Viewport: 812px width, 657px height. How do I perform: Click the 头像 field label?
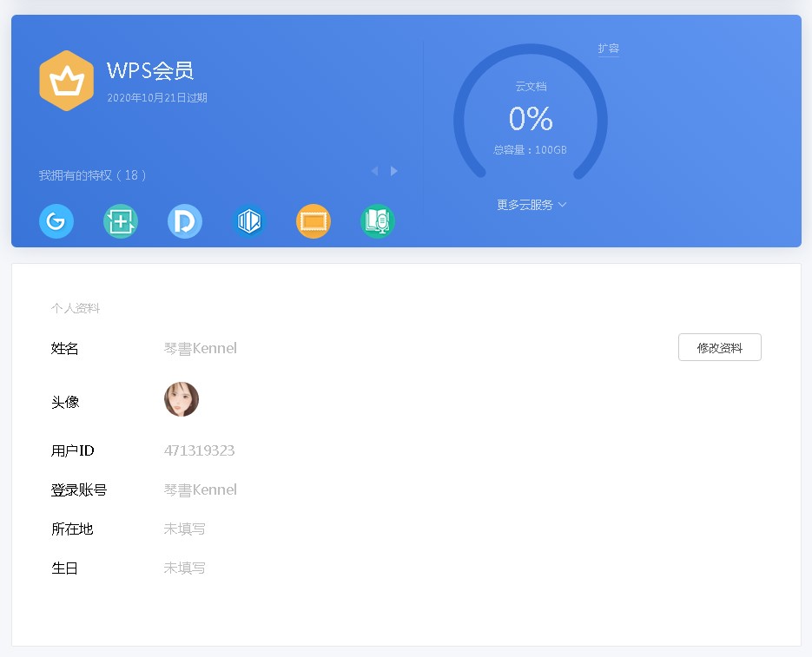pos(65,403)
